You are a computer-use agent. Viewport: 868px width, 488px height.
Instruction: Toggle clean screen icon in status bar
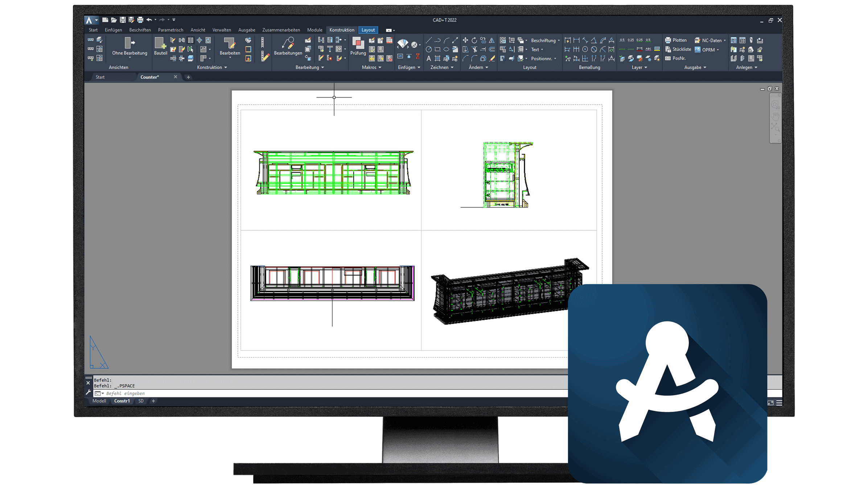[770, 403]
